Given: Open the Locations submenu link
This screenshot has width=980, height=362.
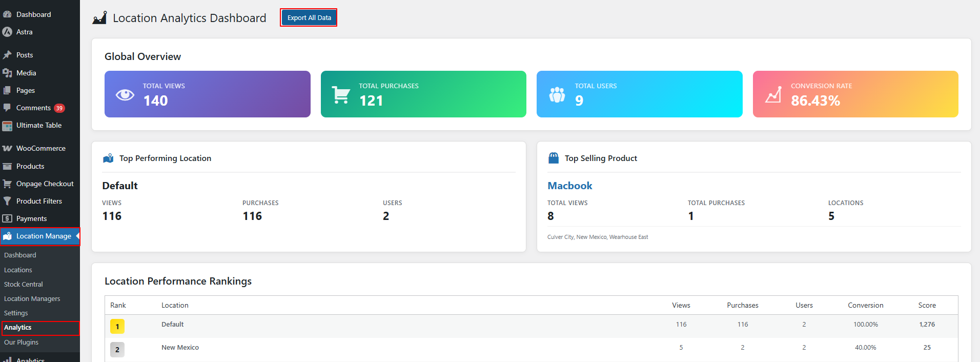Looking at the screenshot, I should (18, 270).
